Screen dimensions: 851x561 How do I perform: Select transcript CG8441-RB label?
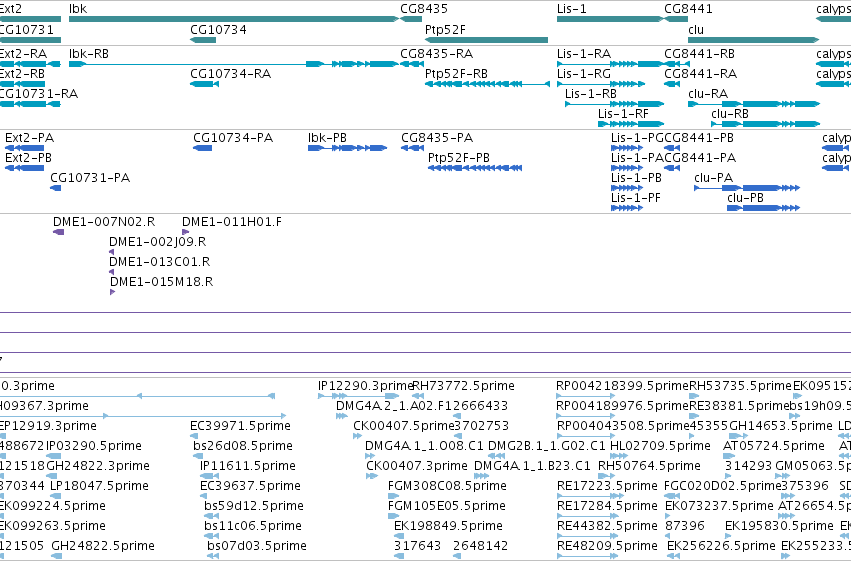pyautogui.click(x=700, y=54)
